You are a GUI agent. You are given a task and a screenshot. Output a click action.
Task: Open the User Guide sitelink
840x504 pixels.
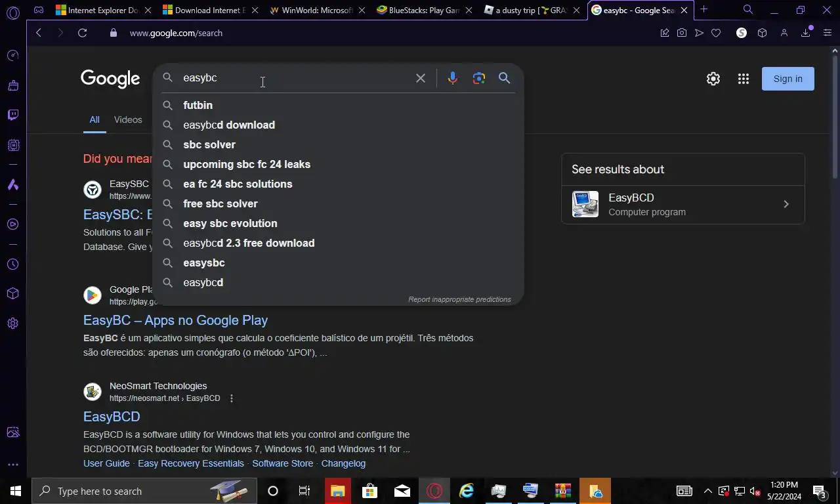[106, 463]
